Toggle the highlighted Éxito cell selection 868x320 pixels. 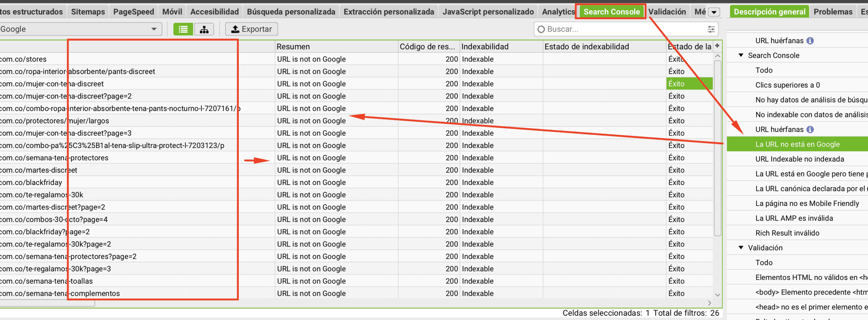[689, 83]
